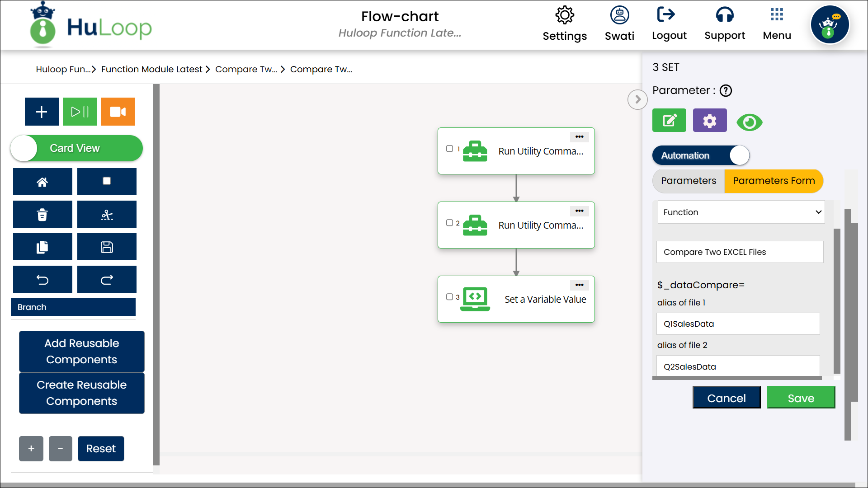Click the alias of file 1 input field
Image resolution: width=868 pixels, height=488 pixels.
point(738,324)
